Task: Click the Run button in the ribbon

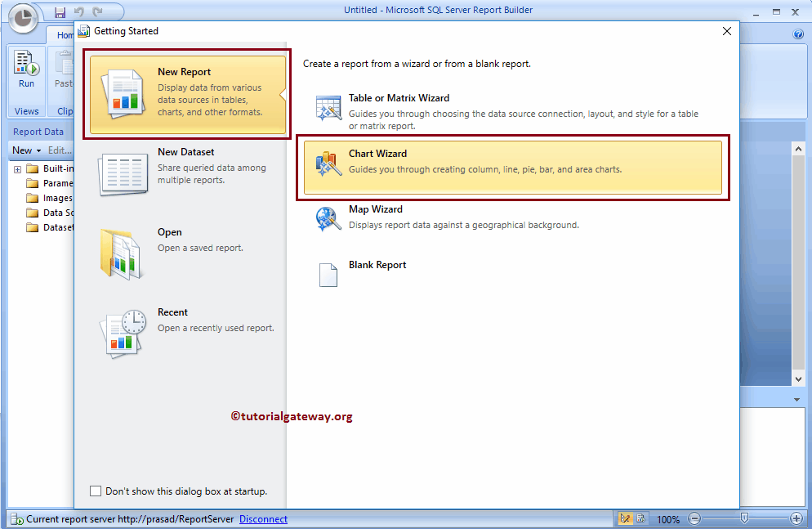Action: point(25,74)
